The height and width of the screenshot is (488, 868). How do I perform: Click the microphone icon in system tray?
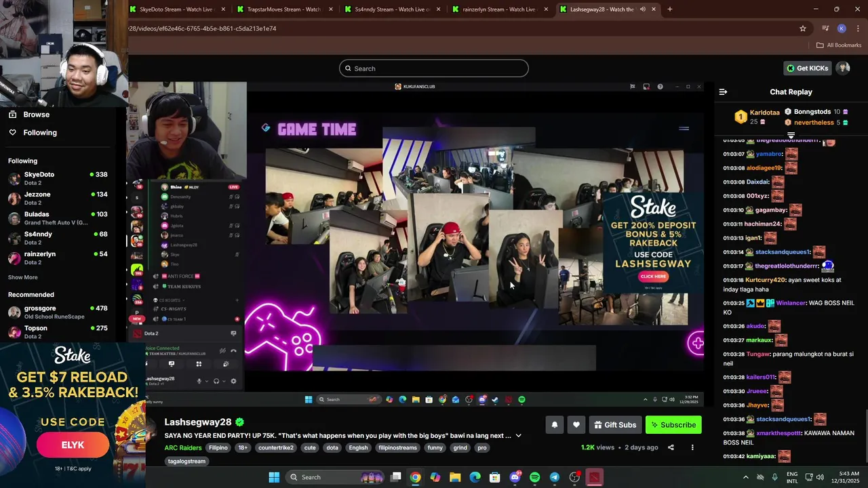(774, 477)
